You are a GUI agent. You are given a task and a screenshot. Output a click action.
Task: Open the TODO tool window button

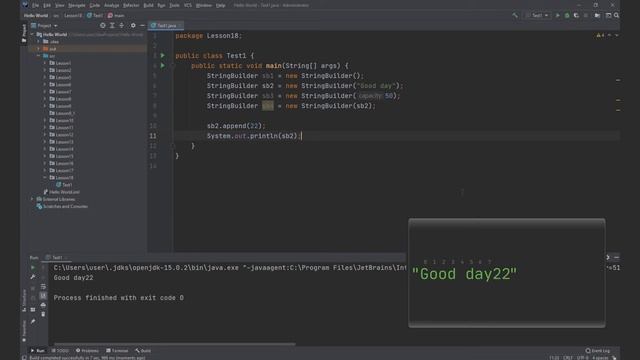pos(60,351)
